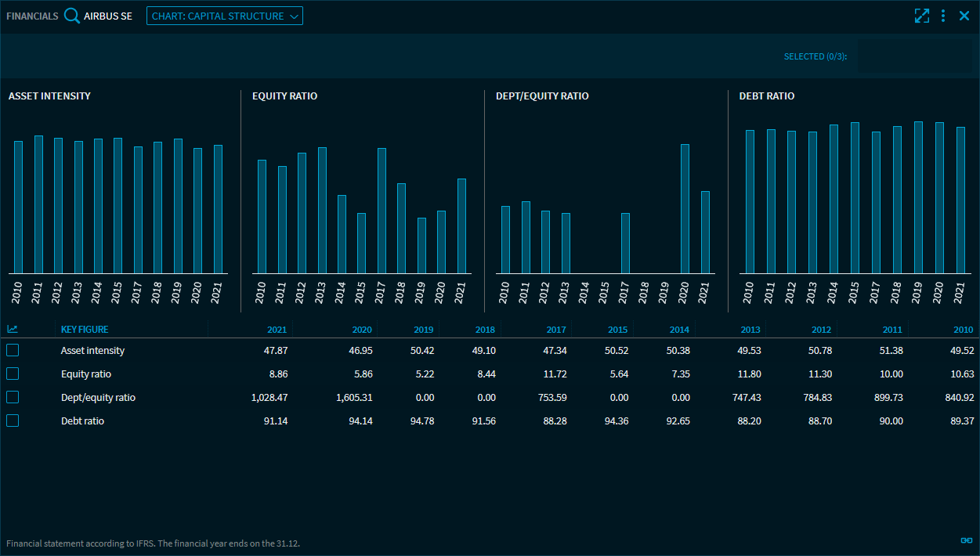Viewport: 980px width, 556px height.
Task: Click the empty Selected (0/3) box
Action: click(x=914, y=56)
